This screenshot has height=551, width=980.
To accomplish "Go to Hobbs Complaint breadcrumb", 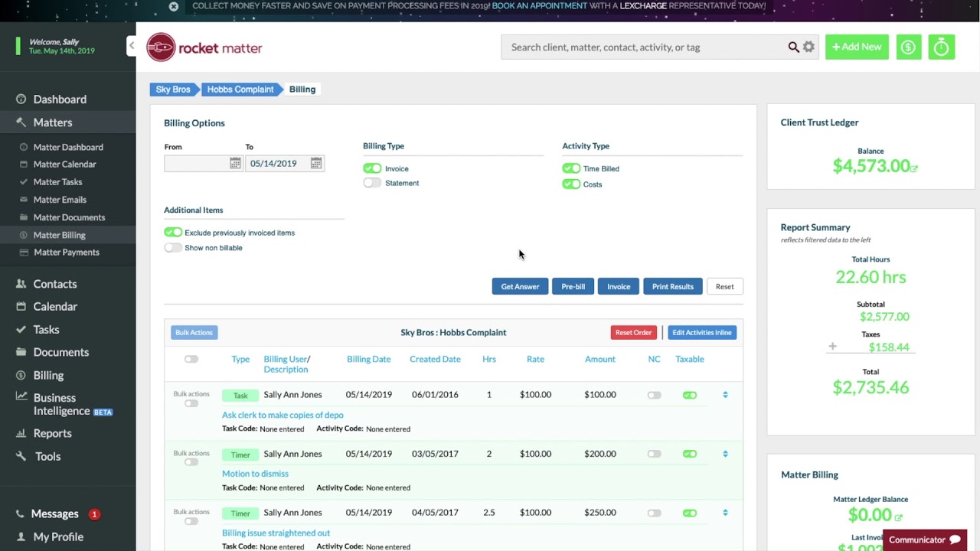I will click(240, 90).
